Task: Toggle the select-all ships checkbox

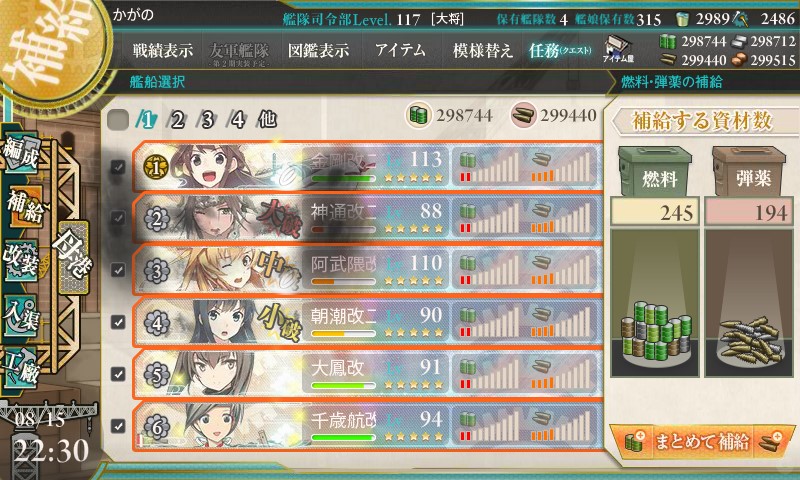Action: pos(118,119)
